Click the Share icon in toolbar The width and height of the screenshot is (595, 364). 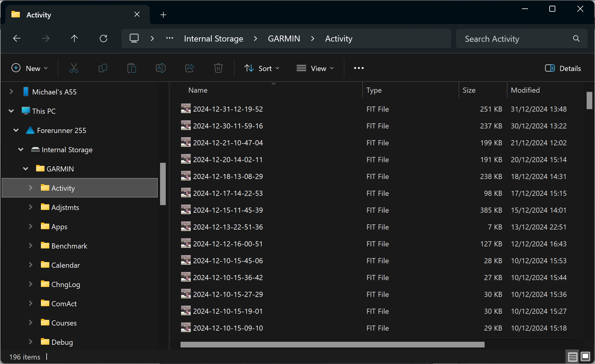click(x=190, y=69)
